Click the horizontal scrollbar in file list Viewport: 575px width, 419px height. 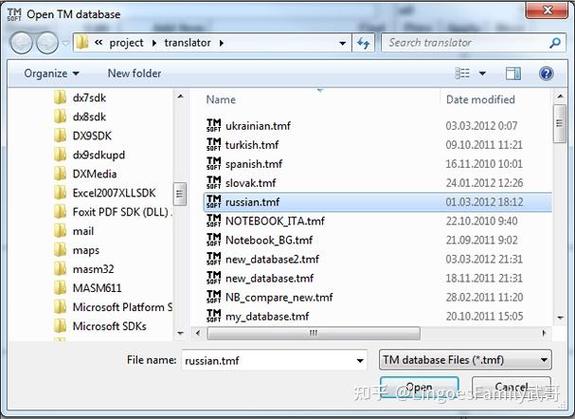(314, 333)
